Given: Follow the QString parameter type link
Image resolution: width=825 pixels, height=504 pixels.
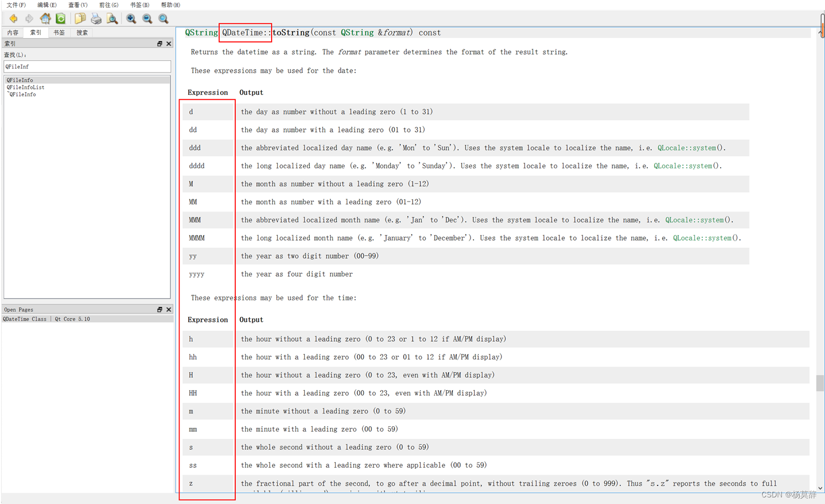Looking at the screenshot, I should click(357, 33).
